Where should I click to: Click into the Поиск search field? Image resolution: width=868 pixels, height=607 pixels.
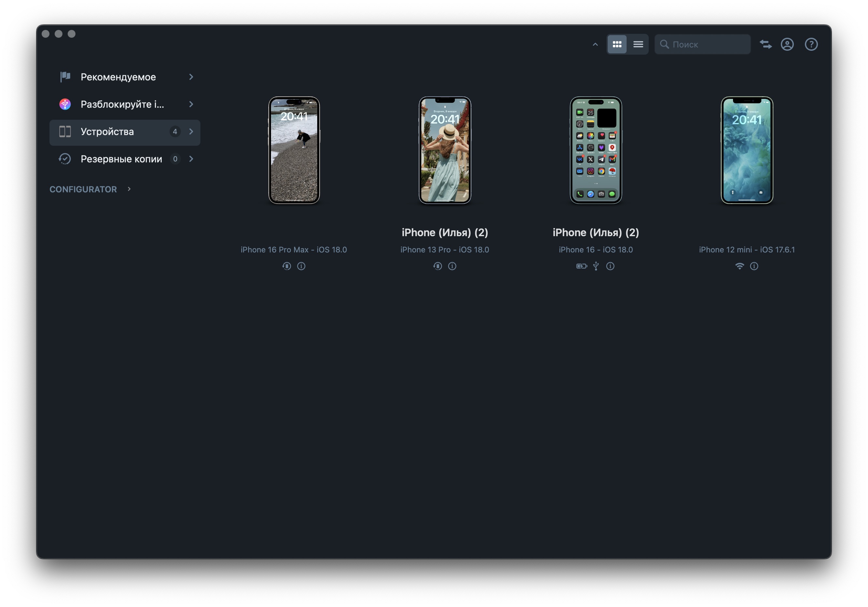702,44
